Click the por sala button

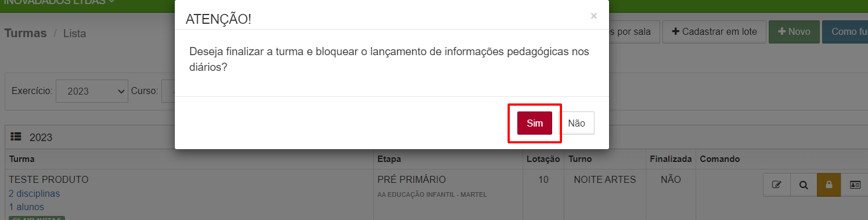(x=633, y=32)
